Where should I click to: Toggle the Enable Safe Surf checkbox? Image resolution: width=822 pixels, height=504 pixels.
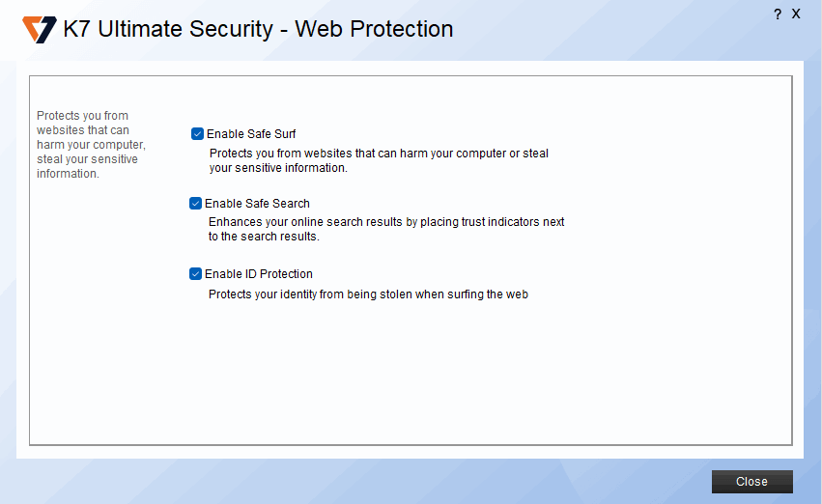tap(198, 134)
